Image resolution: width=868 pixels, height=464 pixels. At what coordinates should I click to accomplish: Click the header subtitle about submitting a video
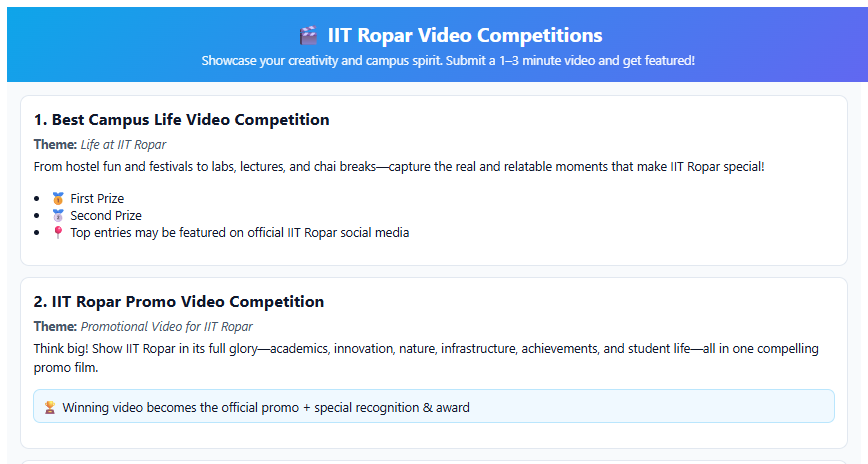(447, 61)
